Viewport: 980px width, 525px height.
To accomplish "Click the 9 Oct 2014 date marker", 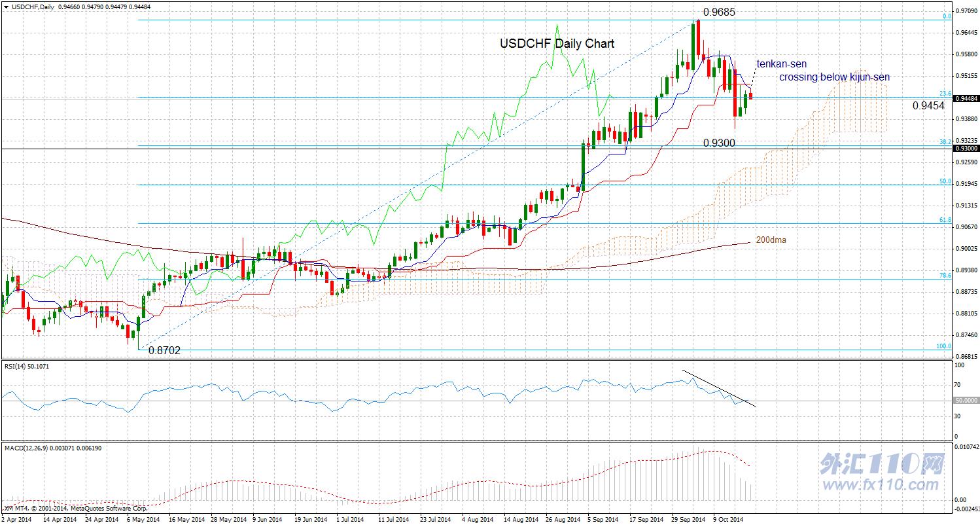I will pyautogui.click(x=727, y=519).
